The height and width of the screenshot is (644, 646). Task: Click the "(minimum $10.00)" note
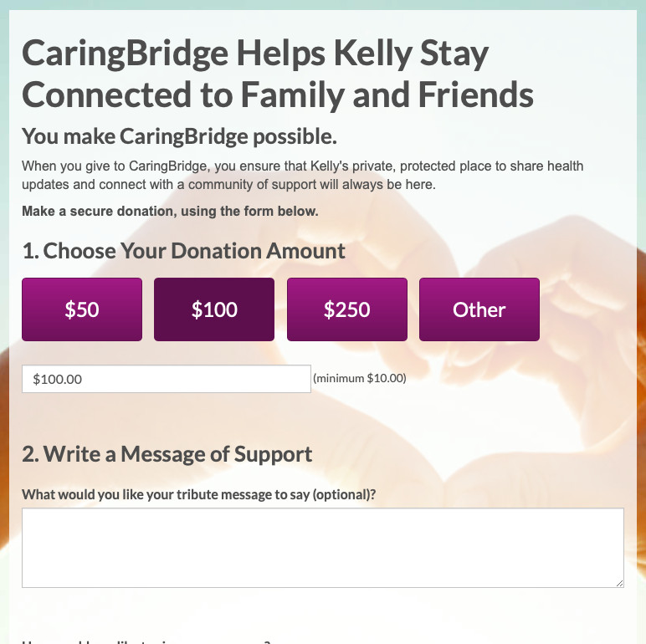pos(360,378)
